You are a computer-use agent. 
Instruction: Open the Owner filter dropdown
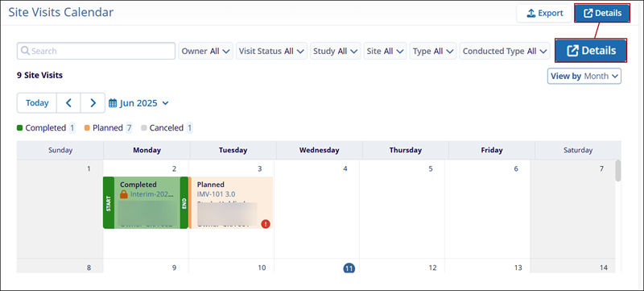(x=206, y=51)
